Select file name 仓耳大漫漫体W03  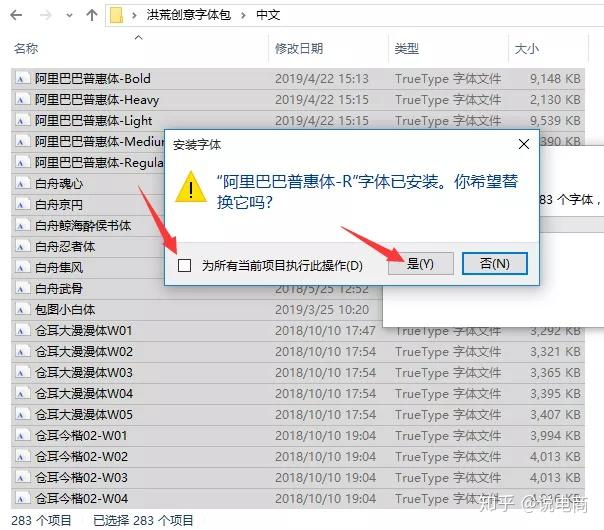84,372
